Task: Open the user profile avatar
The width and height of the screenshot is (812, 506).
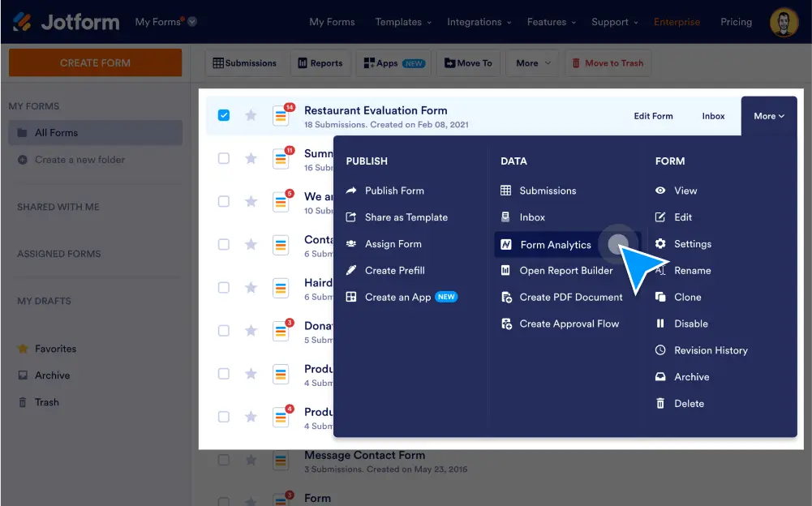Action: (784, 22)
